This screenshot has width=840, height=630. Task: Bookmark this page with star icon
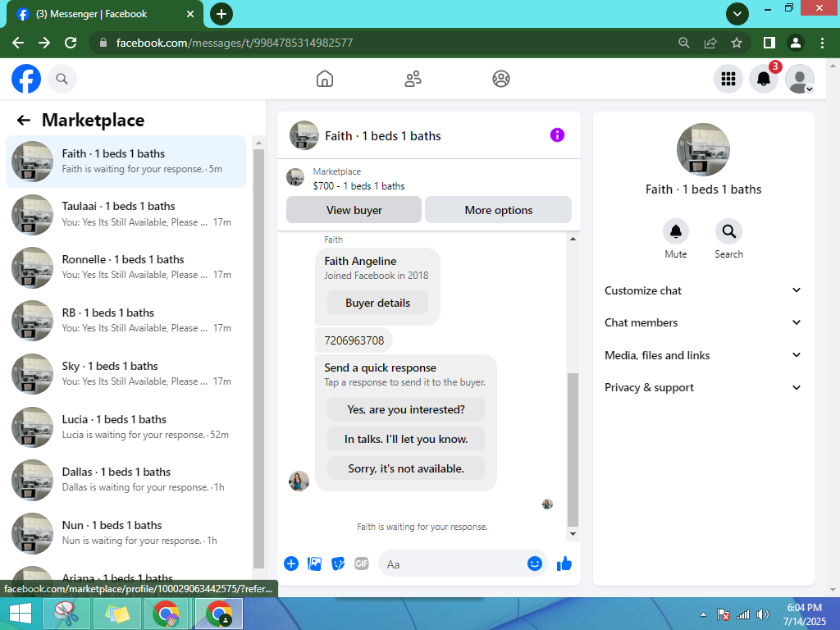pyautogui.click(x=737, y=43)
